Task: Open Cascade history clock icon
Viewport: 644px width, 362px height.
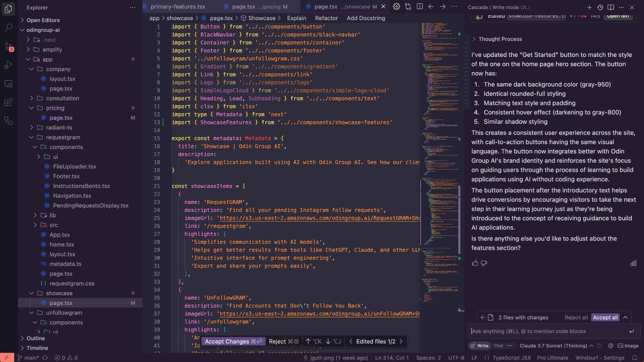Action: click(600, 7)
